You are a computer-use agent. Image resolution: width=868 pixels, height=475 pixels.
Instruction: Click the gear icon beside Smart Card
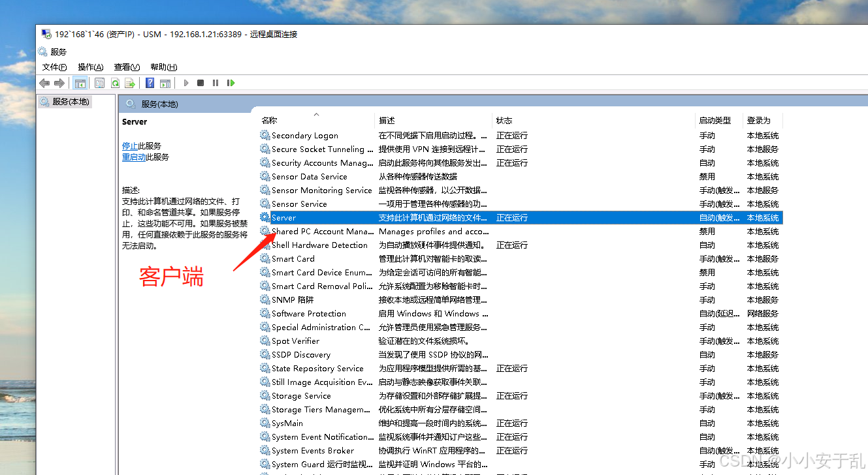coord(265,258)
